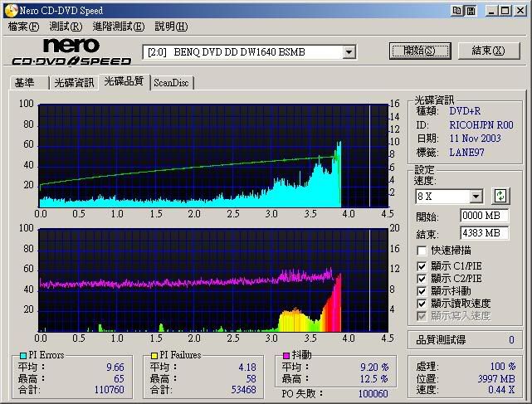The width and height of the screenshot is (532, 404).
Task: Click the 11 Nov 2003 date value
Action: pos(475,139)
